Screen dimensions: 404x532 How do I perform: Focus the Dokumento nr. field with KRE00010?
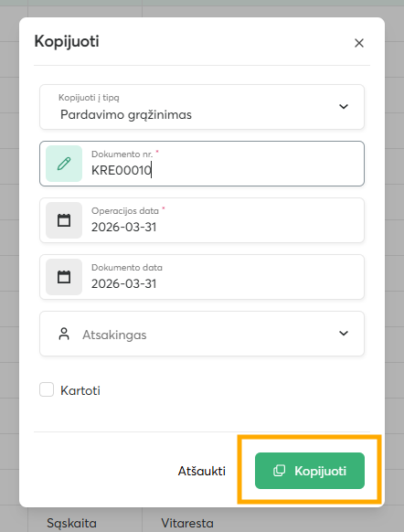(x=202, y=164)
